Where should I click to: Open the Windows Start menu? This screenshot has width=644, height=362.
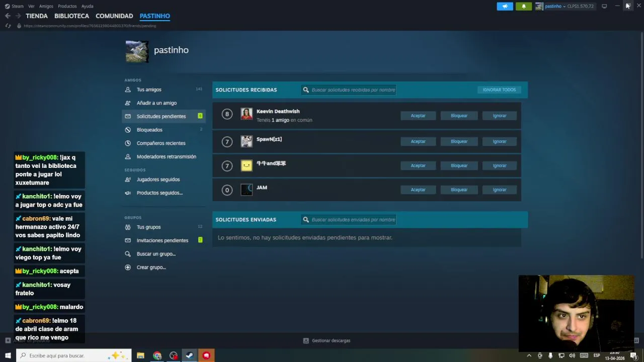[8, 355]
